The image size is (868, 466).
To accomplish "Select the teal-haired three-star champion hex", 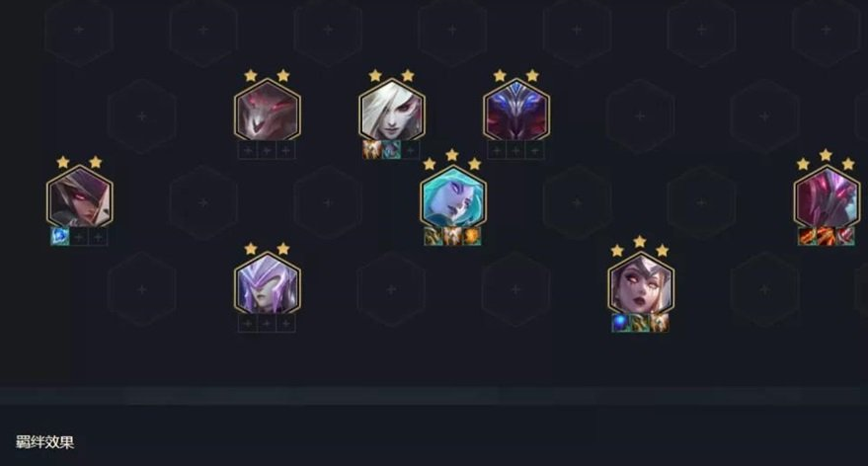I will click(453, 196).
